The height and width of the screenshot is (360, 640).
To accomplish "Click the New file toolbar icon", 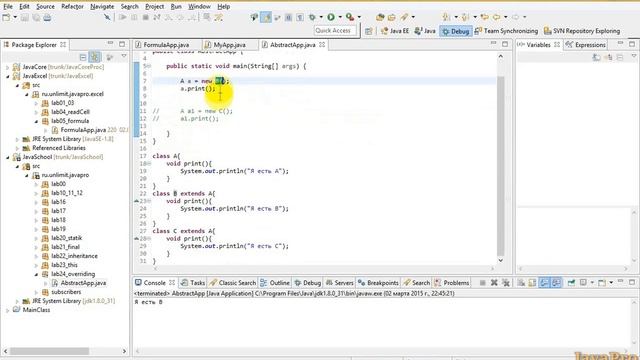I will 7,17.
